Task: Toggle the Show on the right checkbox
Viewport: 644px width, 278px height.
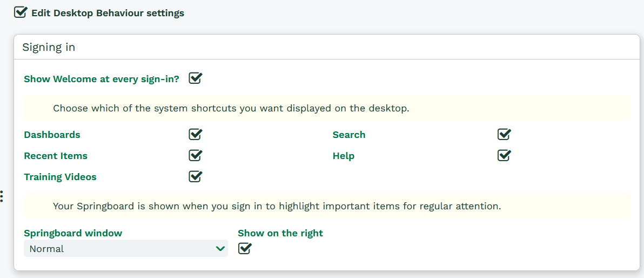Action: pos(245,248)
